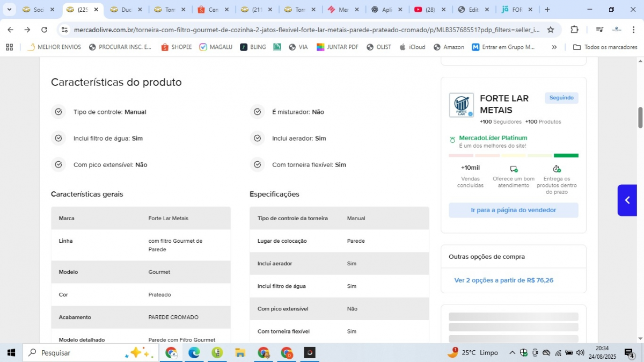Click the vertical page scrollbar thumb

640,118
